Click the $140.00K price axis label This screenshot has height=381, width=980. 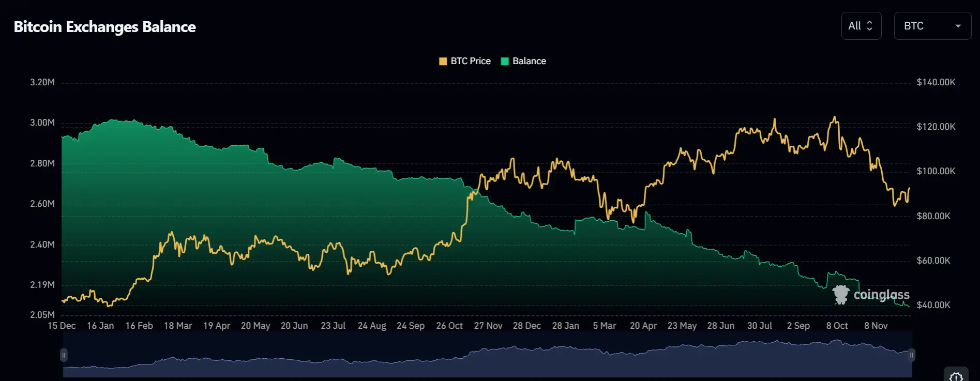[x=936, y=82]
